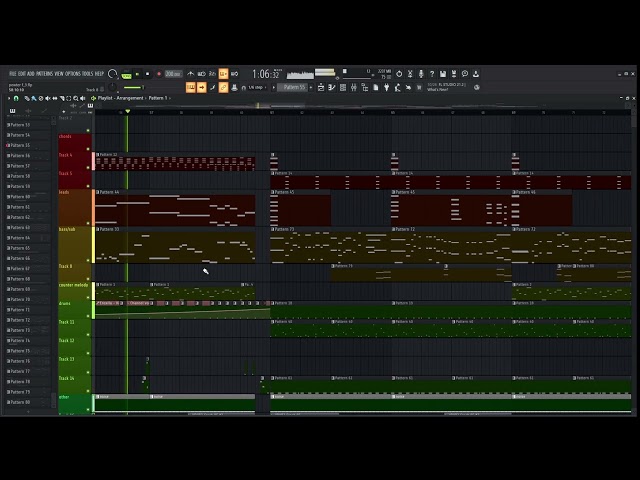Open the playlist view icon in toolbar
Viewport: 640px width, 480px height.
click(x=321, y=87)
